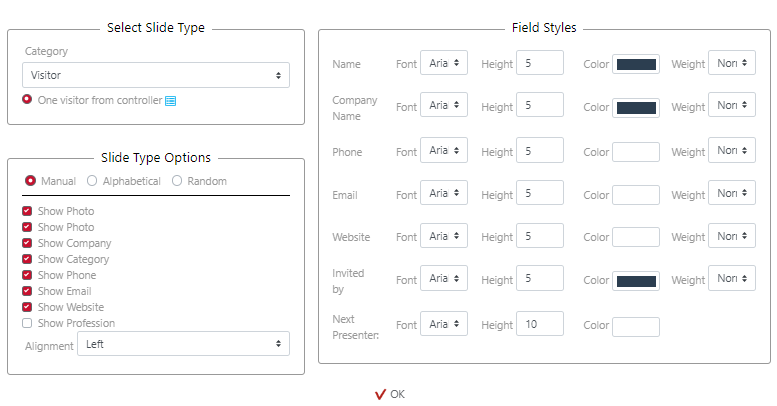The width and height of the screenshot is (777, 406).
Task: Select the One visitor from controller option
Action: point(28,100)
